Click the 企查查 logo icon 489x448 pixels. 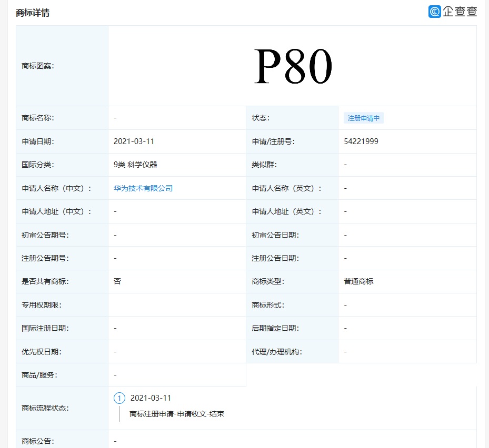click(x=434, y=12)
